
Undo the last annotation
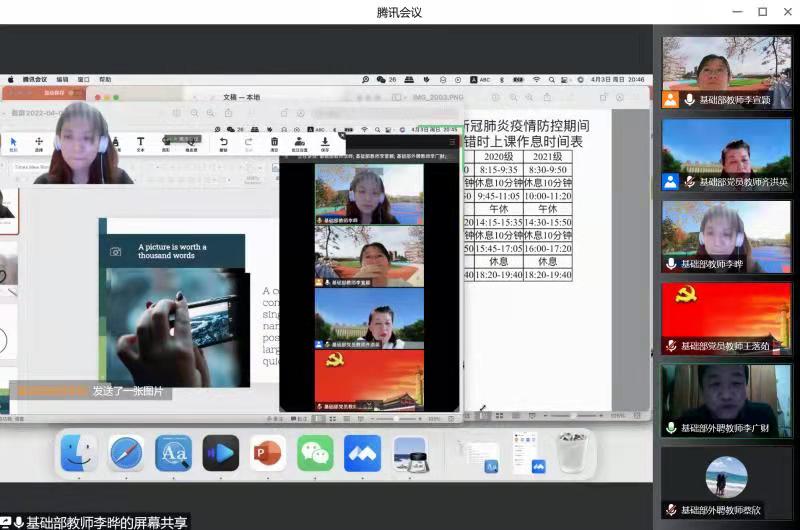[x=223, y=143]
